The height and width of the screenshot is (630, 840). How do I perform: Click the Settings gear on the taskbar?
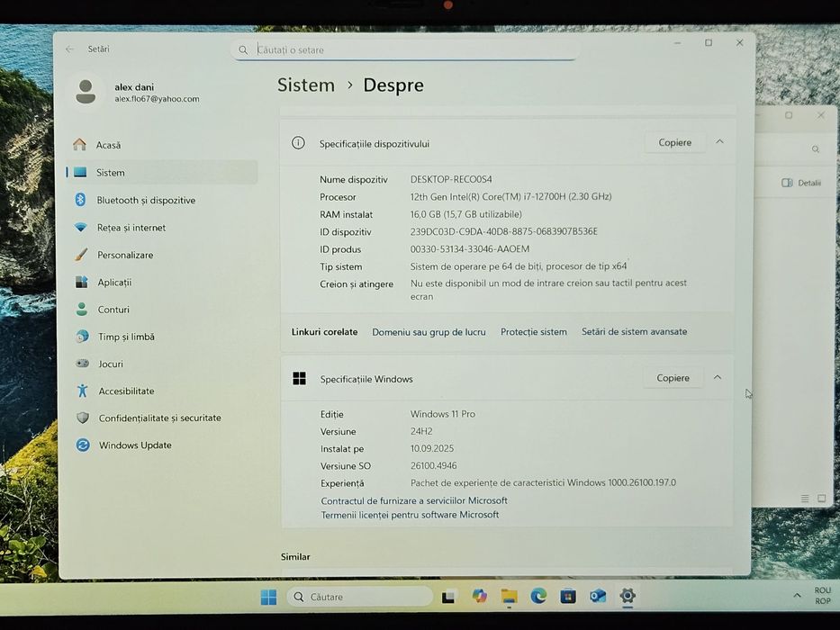pos(628,595)
